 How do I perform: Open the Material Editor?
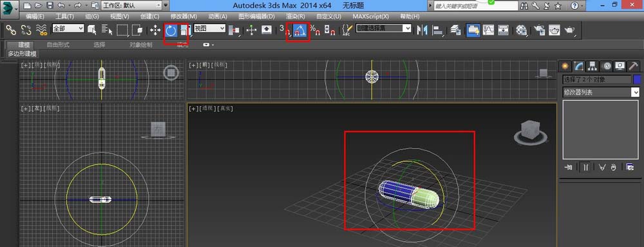[522, 30]
